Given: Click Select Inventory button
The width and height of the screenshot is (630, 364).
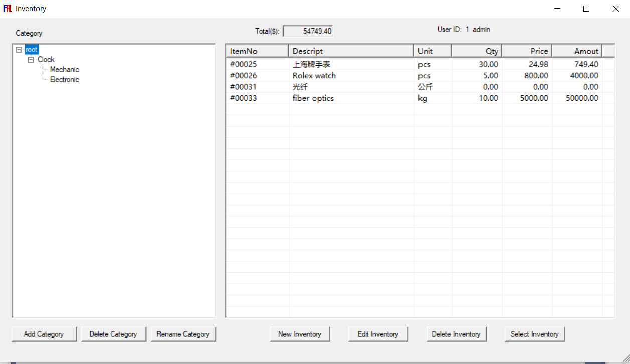Looking at the screenshot, I should (534, 334).
